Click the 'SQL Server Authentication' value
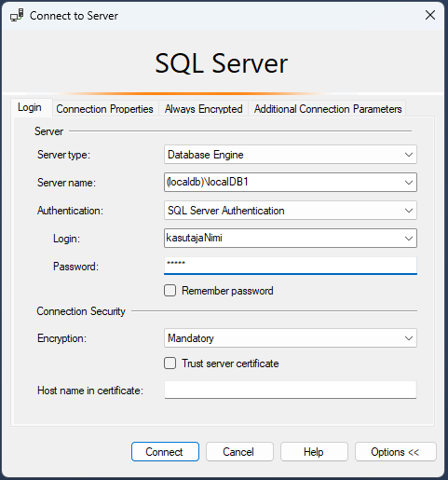 [225, 211]
